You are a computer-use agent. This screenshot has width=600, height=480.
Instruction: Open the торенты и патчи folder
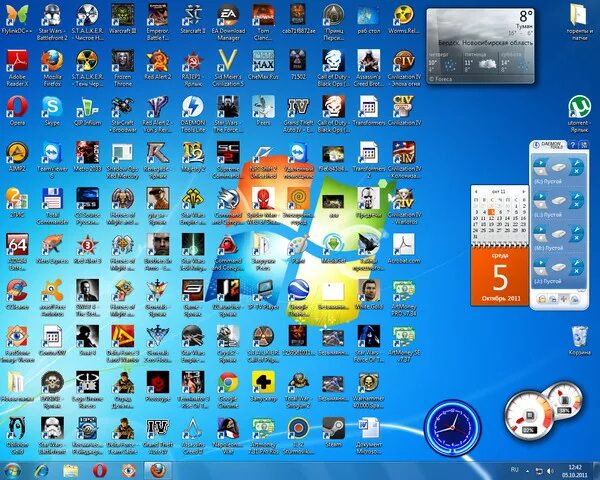pyautogui.click(x=579, y=22)
